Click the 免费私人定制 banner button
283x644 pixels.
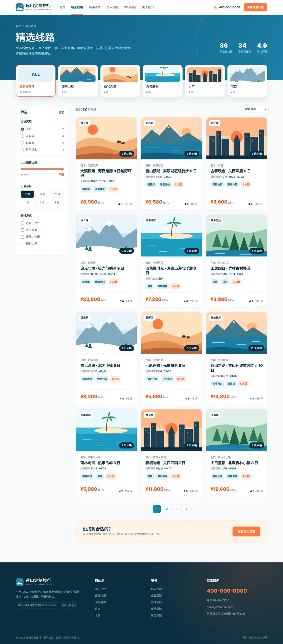tap(246, 531)
